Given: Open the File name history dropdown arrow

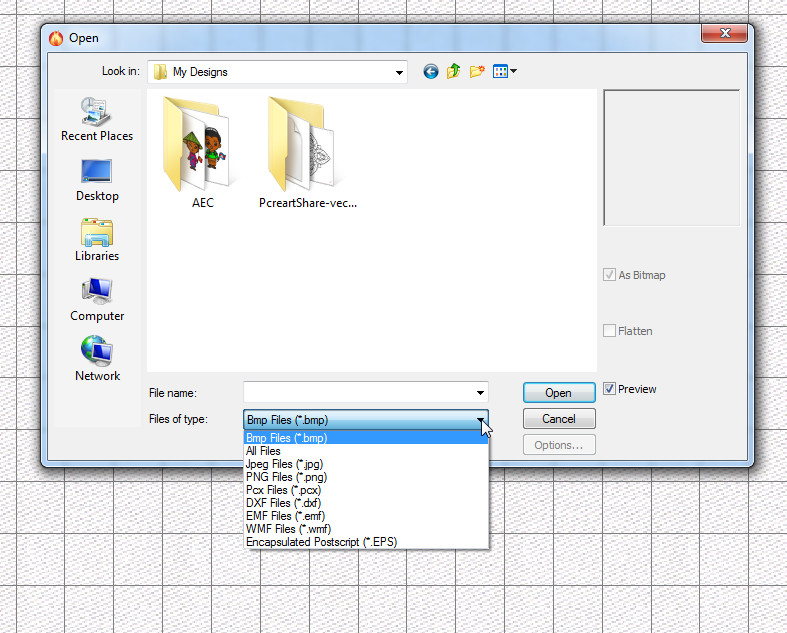Looking at the screenshot, I should [480, 393].
